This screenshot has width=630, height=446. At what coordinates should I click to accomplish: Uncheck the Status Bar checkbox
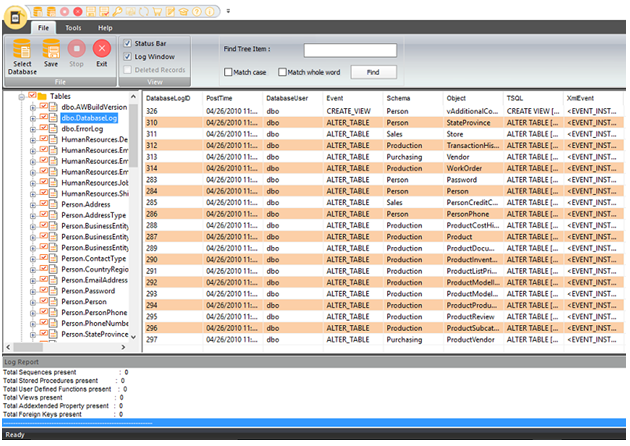click(x=127, y=43)
